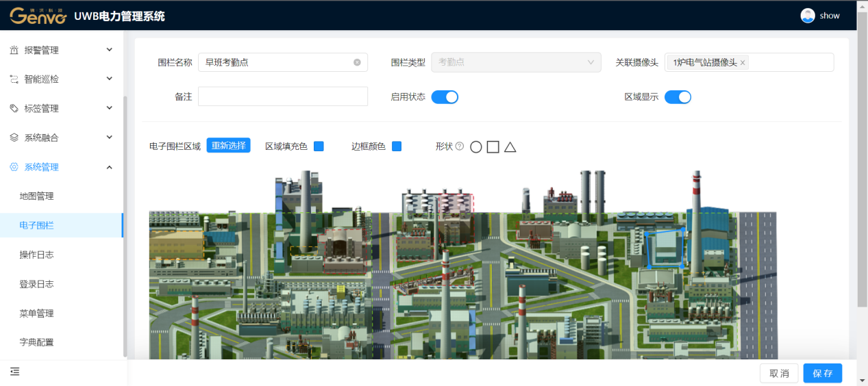Toggle the 区域显示 switch

[678, 96]
